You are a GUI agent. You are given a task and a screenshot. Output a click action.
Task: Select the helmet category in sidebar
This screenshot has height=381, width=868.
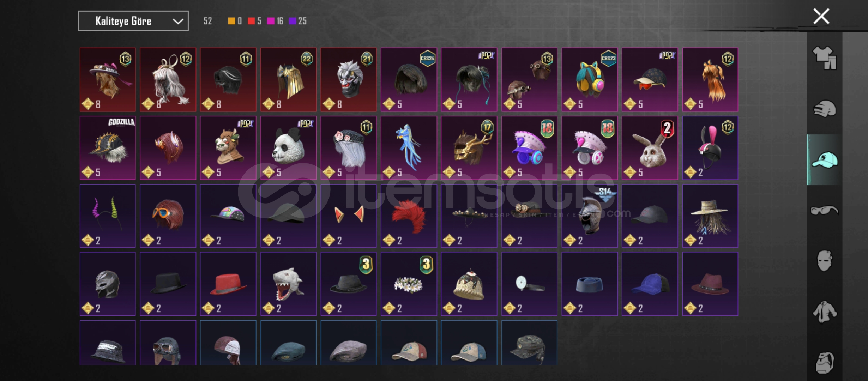(824, 109)
